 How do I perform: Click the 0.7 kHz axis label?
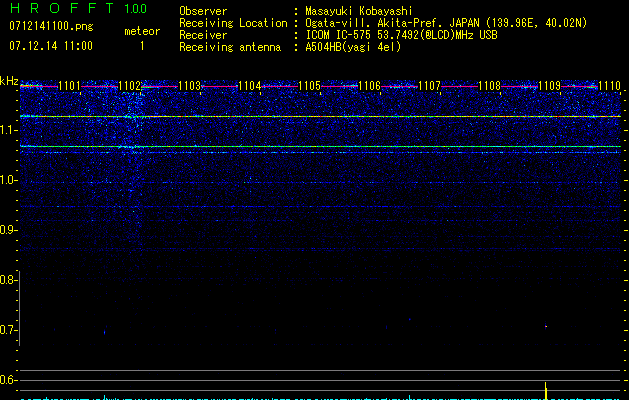click(x=9, y=330)
